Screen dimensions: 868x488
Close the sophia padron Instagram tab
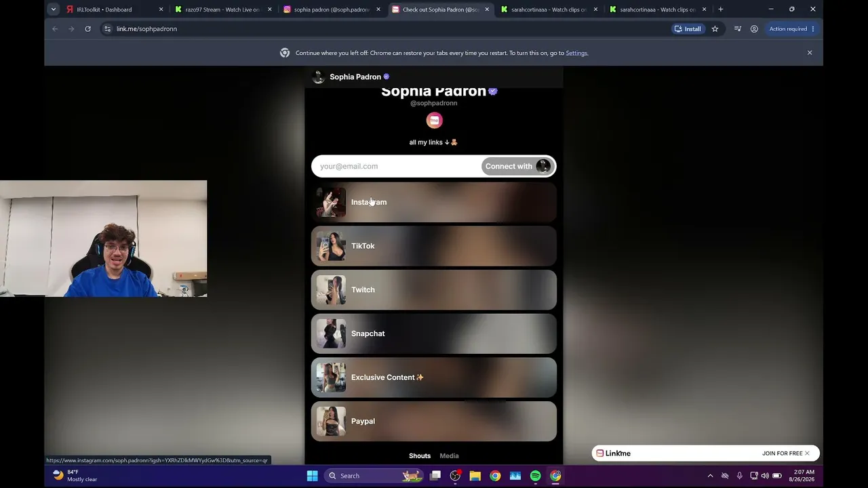point(378,9)
